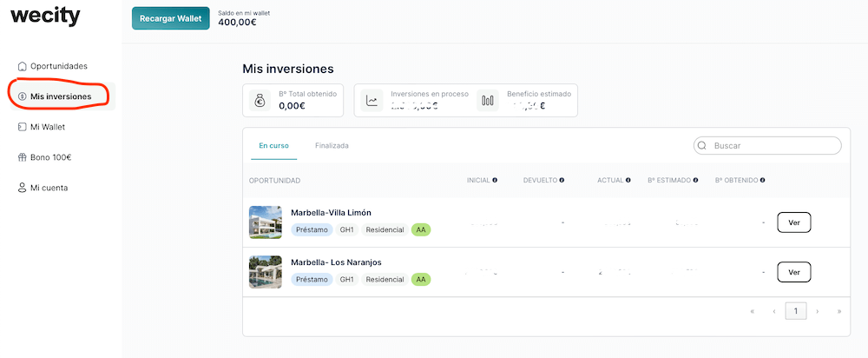This screenshot has height=358, width=868.
Task: Open Oportunidades in the sidebar
Action: pos(53,66)
